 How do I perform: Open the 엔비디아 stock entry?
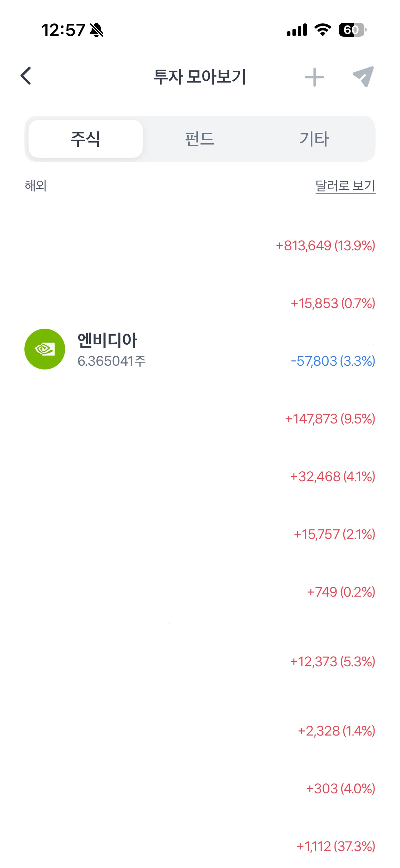pos(200,350)
